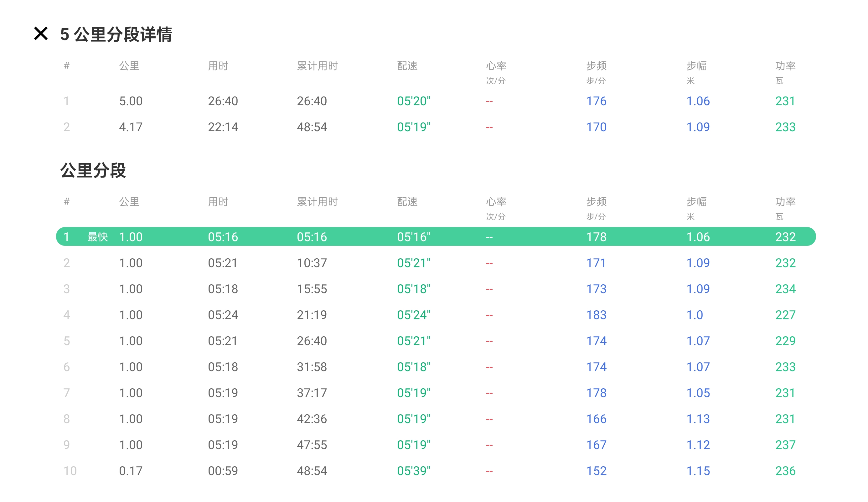This screenshot has width=868, height=502.
Task: Click duration 05:19 in kilometer 7 row
Action: coord(223,393)
